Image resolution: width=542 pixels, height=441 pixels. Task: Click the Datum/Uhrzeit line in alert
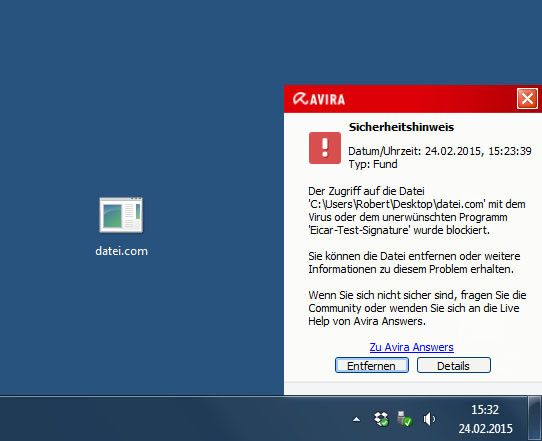point(440,151)
